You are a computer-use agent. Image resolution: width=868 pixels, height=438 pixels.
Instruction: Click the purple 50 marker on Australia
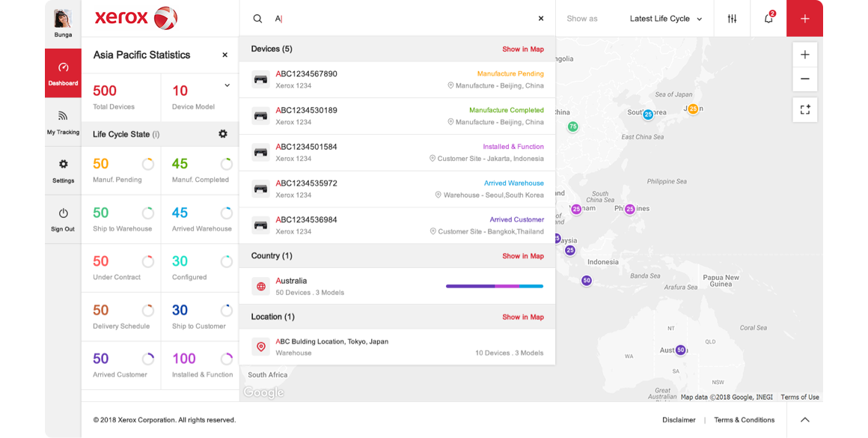[x=681, y=350]
